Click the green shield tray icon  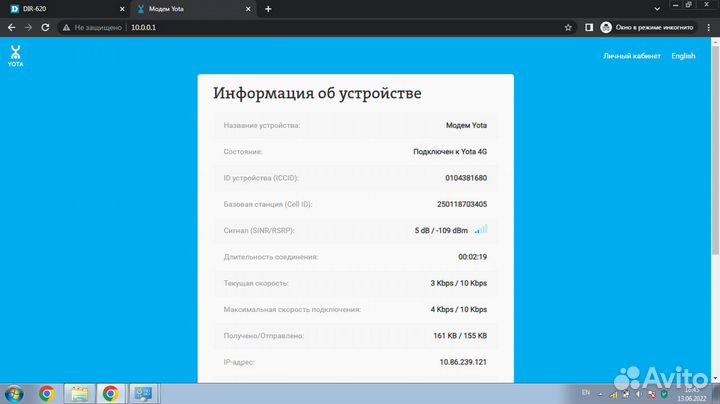click(664, 394)
